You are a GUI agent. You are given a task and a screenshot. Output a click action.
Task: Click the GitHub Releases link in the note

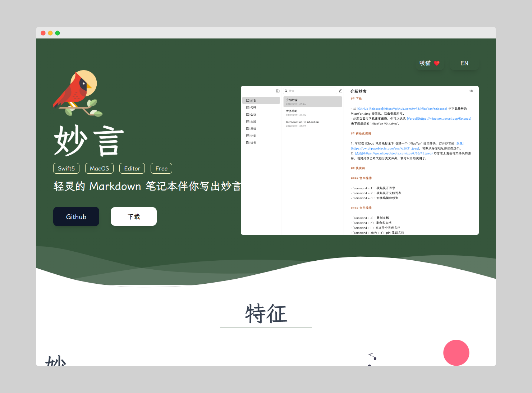[370, 109]
